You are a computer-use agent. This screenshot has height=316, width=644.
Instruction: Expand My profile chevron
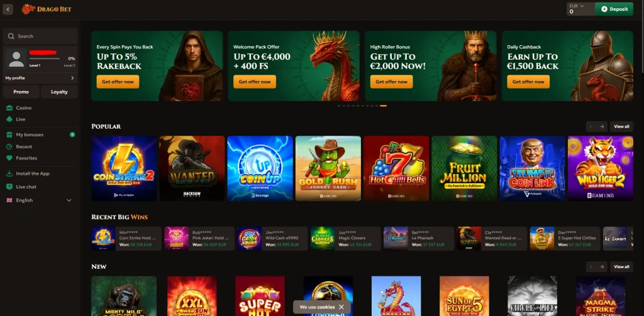(72, 78)
